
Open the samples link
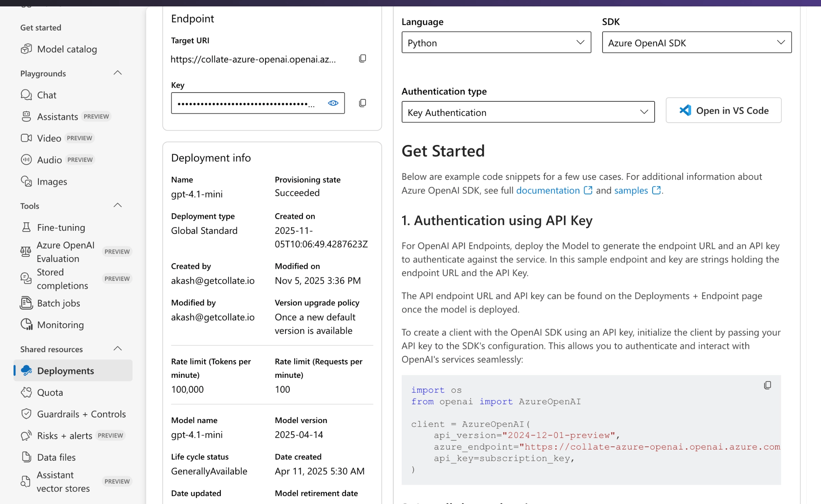(631, 190)
